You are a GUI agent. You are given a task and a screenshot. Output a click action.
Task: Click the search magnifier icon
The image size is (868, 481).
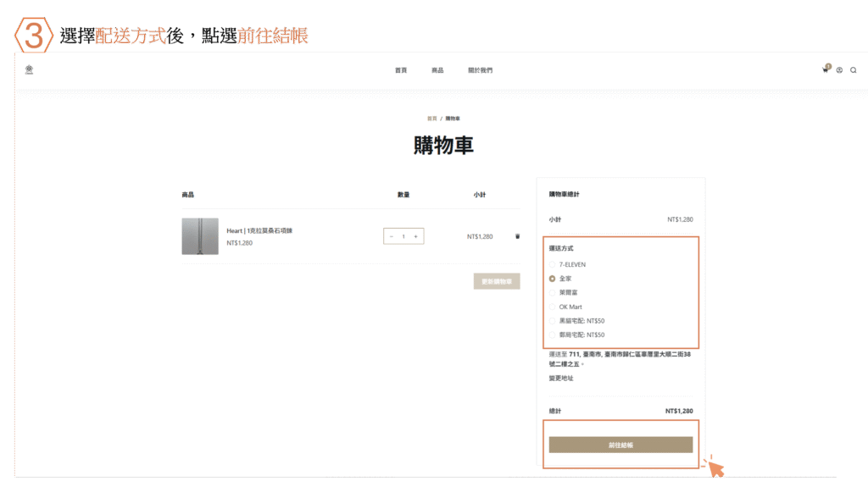coord(853,70)
